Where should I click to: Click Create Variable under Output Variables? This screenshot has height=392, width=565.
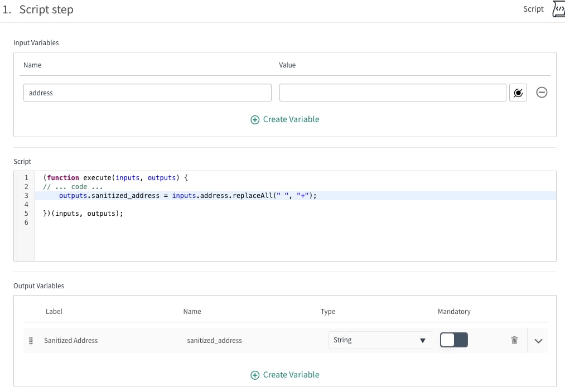pyautogui.click(x=284, y=375)
